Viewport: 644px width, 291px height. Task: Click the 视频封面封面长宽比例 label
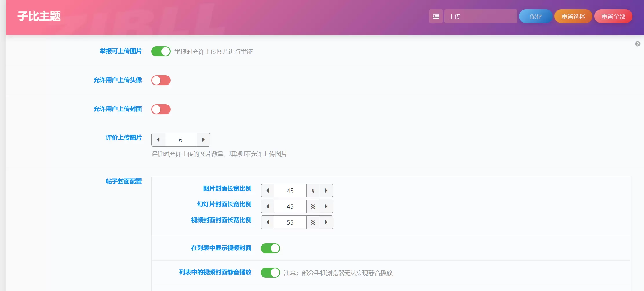(x=221, y=220)
